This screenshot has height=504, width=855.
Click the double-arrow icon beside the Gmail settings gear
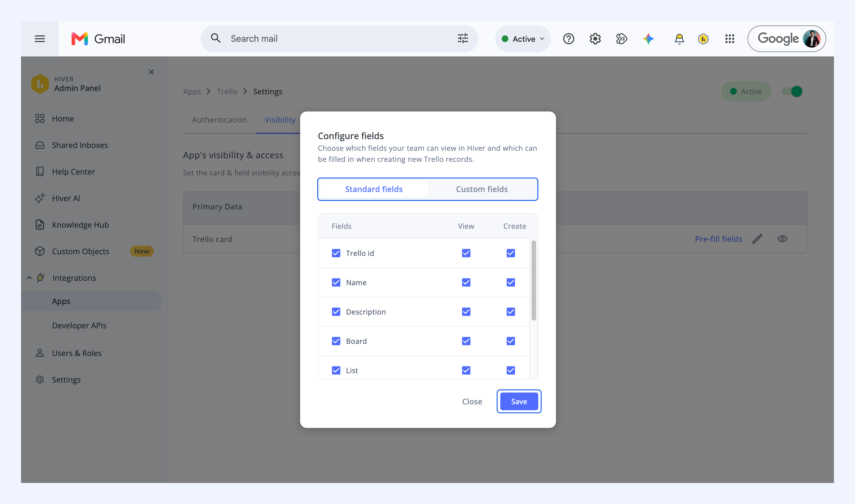pyautogui.click(x=621, y=39)
